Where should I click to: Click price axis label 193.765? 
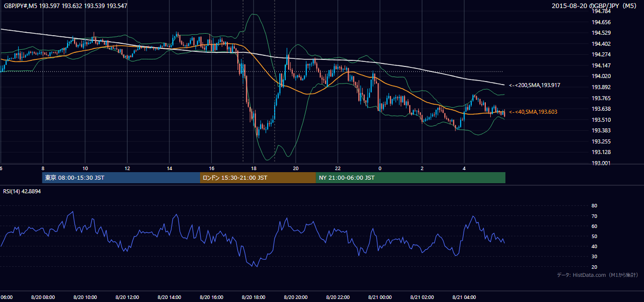pos(601,98)
